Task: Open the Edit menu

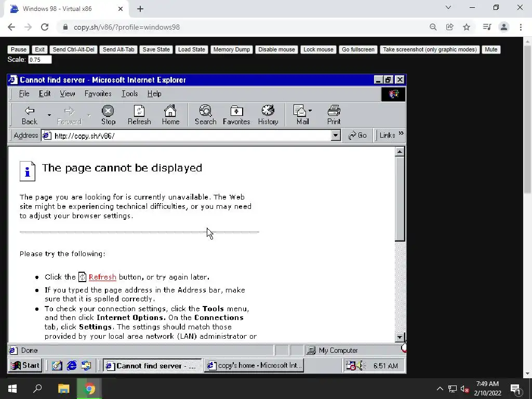Action: (x=45, y=94)
